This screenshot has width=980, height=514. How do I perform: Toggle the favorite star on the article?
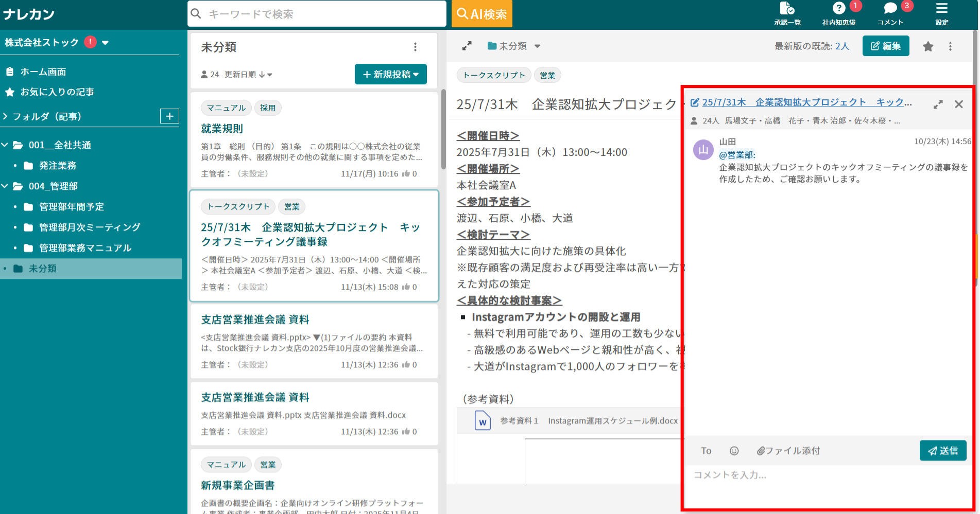[x=927, y=46]
